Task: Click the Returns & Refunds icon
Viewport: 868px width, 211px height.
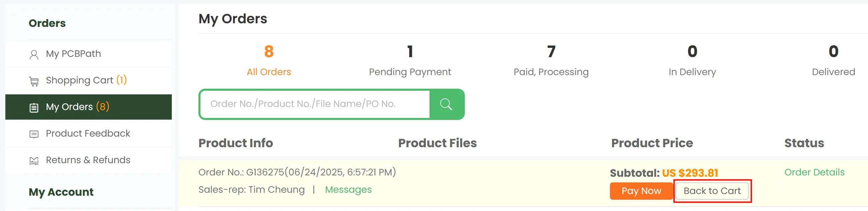Action: (x=34, y=161)
